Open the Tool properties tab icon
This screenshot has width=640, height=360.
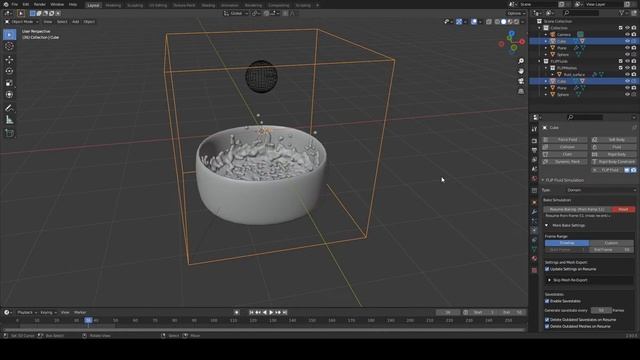click(x=534, y=129)
